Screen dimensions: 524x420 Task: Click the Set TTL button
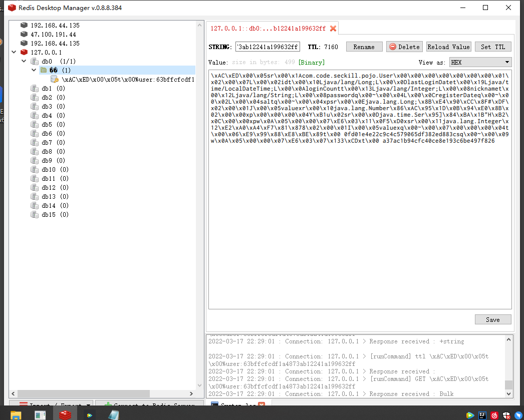[x=493, y=47]
